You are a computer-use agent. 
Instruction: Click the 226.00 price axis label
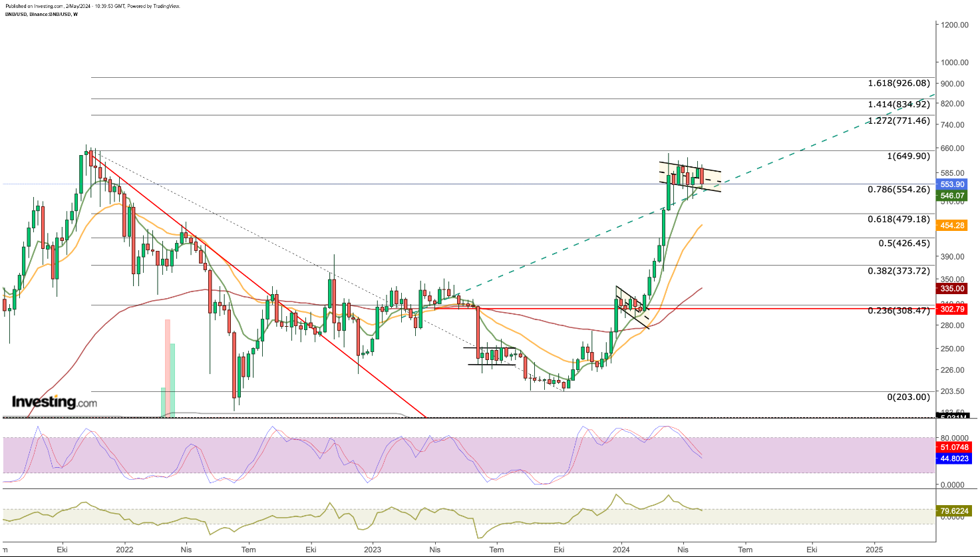point(954,369)
